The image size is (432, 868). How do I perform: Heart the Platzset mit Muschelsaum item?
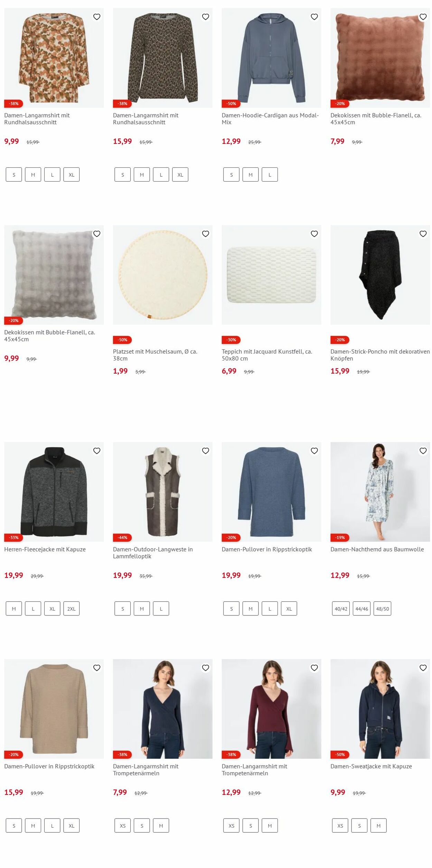[206, 234]
